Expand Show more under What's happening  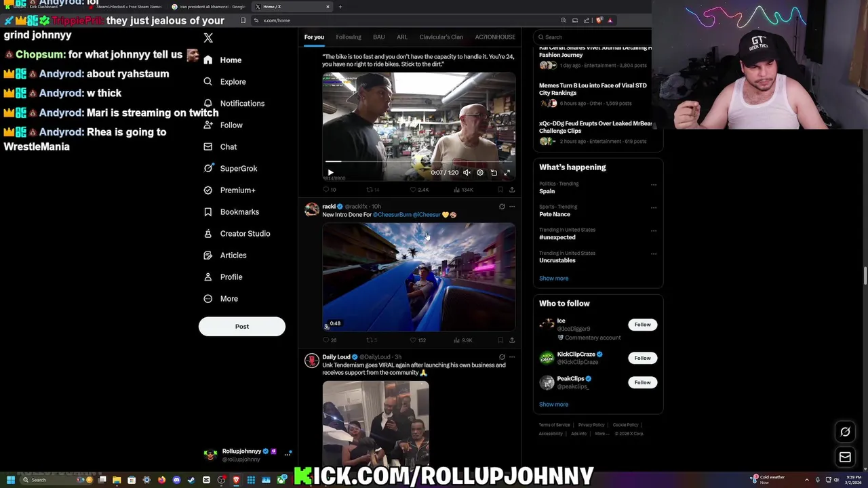554,278
